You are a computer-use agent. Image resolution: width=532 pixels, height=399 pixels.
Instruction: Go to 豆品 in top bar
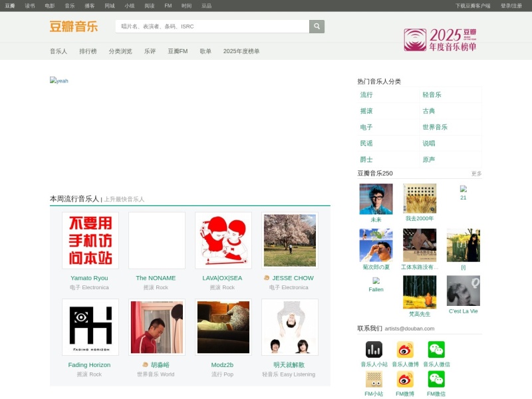pos(207,6)
